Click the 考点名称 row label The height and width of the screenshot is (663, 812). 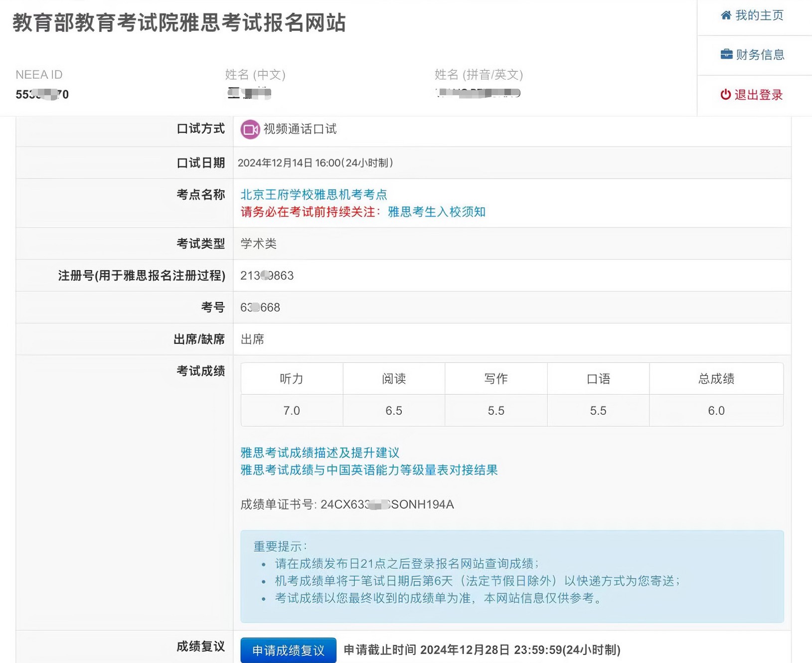click(x=201, y=195)
